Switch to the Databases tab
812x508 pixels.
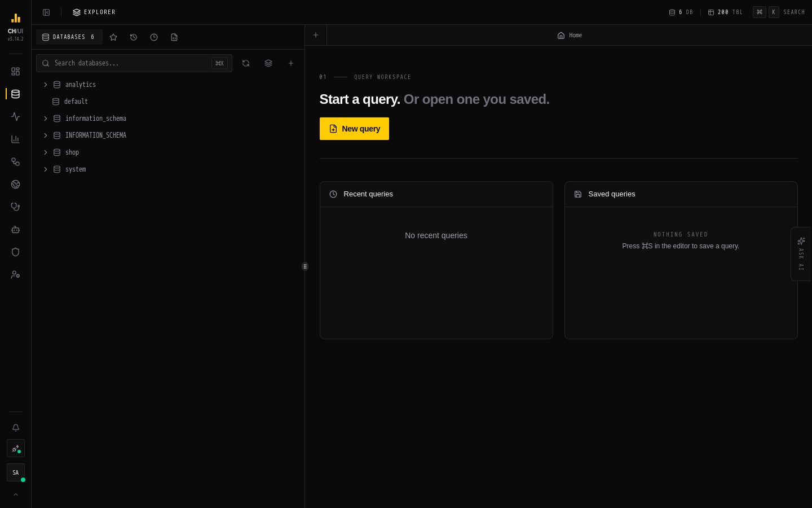click(x=69, y=37)
